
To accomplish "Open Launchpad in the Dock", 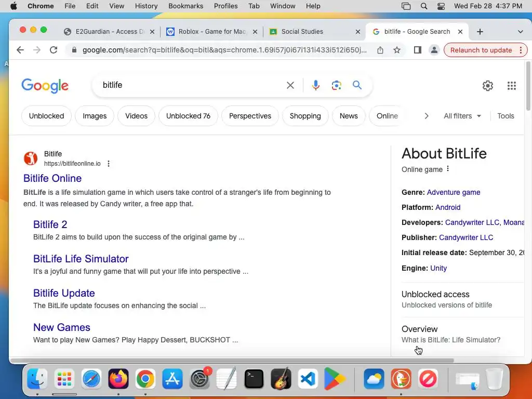I will [64, 379].
